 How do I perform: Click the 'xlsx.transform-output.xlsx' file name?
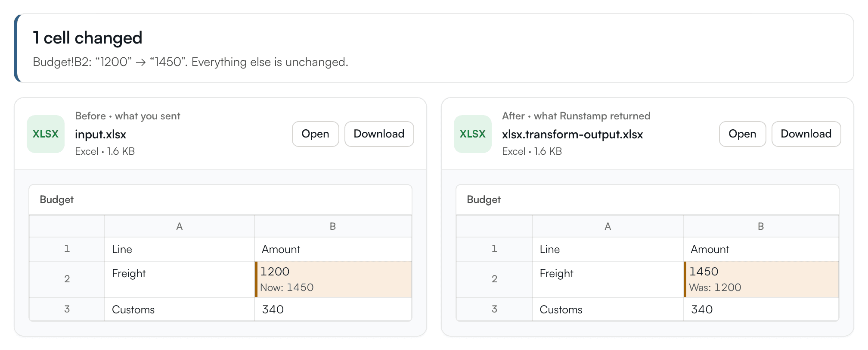[573, 134]
